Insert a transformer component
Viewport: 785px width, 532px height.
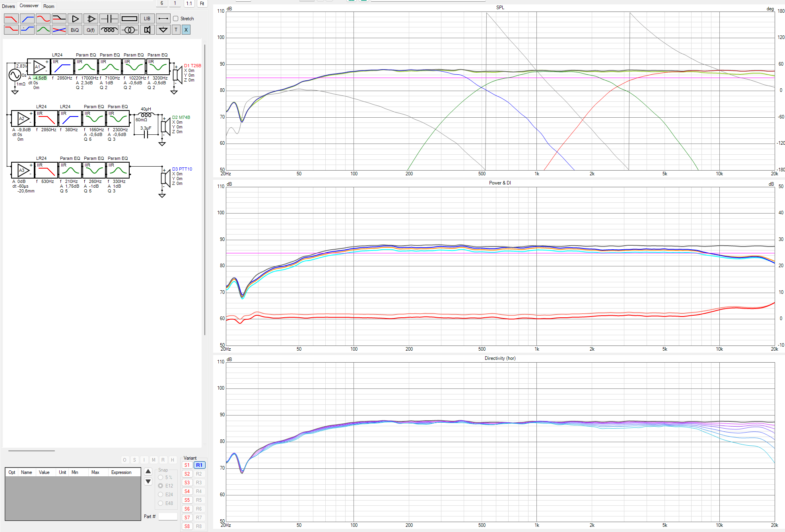point(129,30)
